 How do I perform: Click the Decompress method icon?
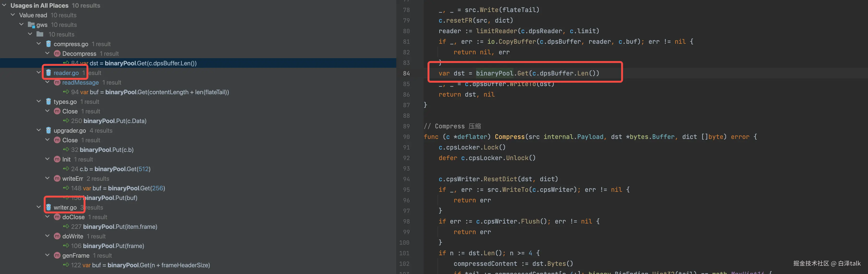coord(57,54)
